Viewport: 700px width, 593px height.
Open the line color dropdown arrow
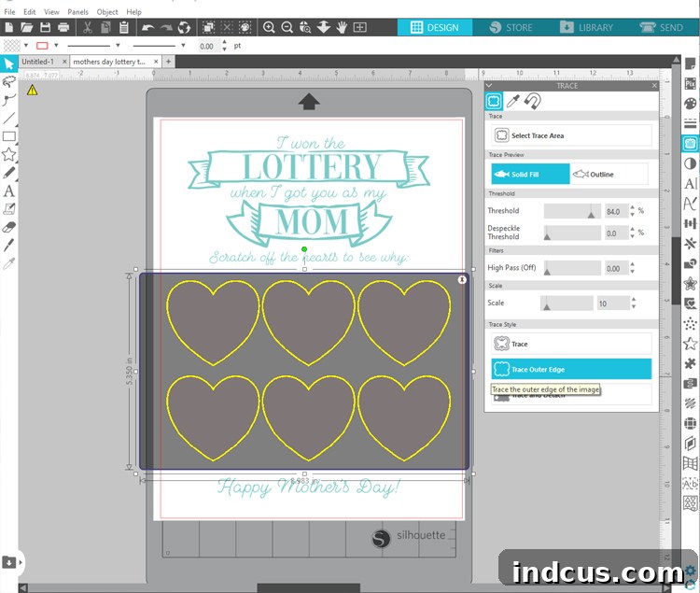point(56,45)
